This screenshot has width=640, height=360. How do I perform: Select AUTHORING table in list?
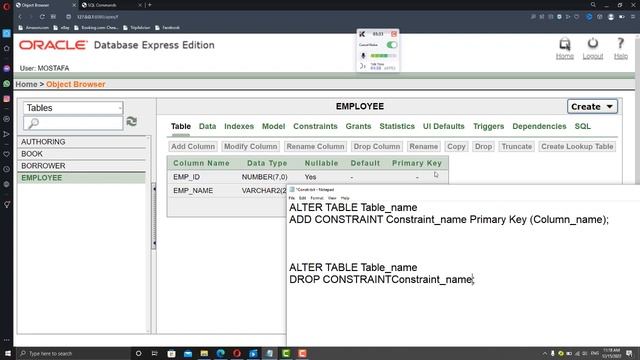pos(82,142)
